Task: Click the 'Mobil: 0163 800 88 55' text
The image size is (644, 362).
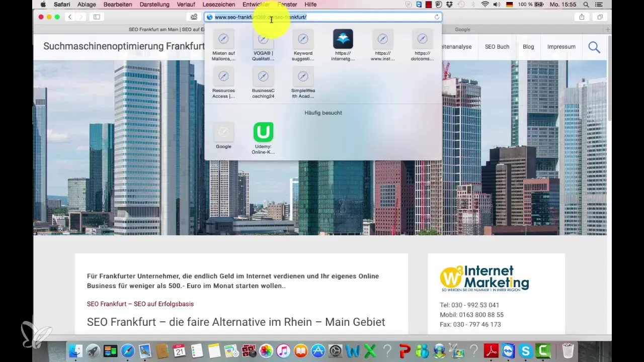Action: point(471,315)
